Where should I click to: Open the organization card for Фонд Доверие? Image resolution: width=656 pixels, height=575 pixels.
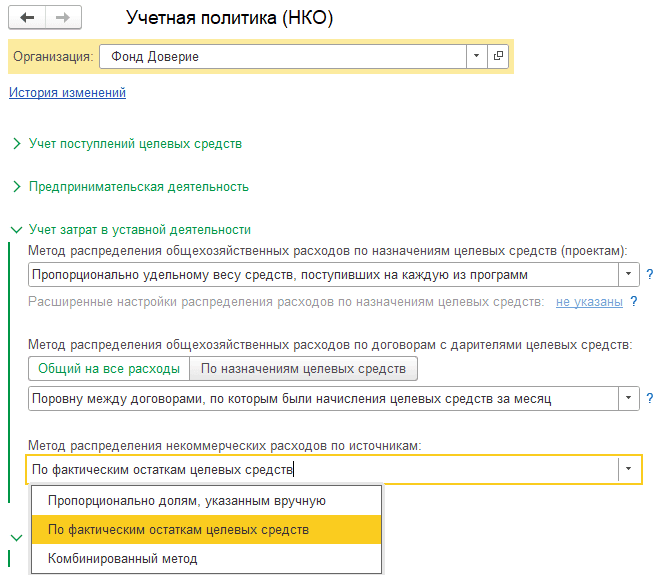click(x=499, y=57)
